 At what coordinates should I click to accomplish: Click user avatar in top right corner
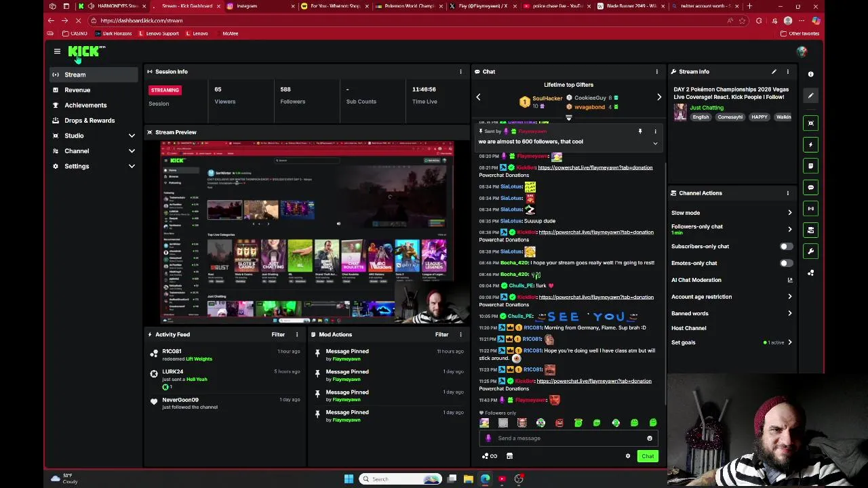[802, 52]
